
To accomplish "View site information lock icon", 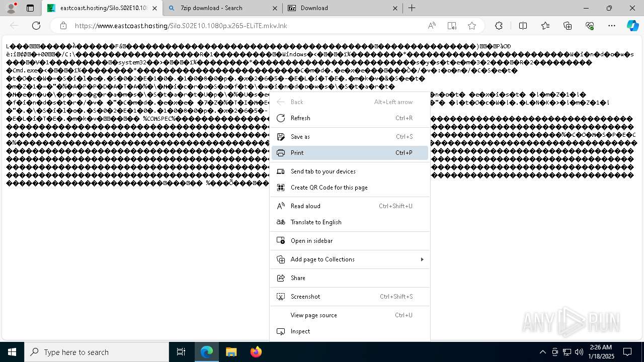I will (x=63, y=26).
